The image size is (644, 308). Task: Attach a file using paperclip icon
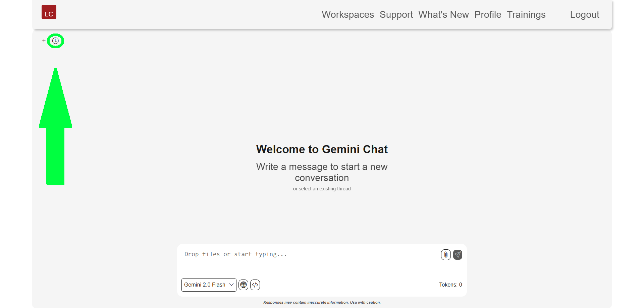446,255
